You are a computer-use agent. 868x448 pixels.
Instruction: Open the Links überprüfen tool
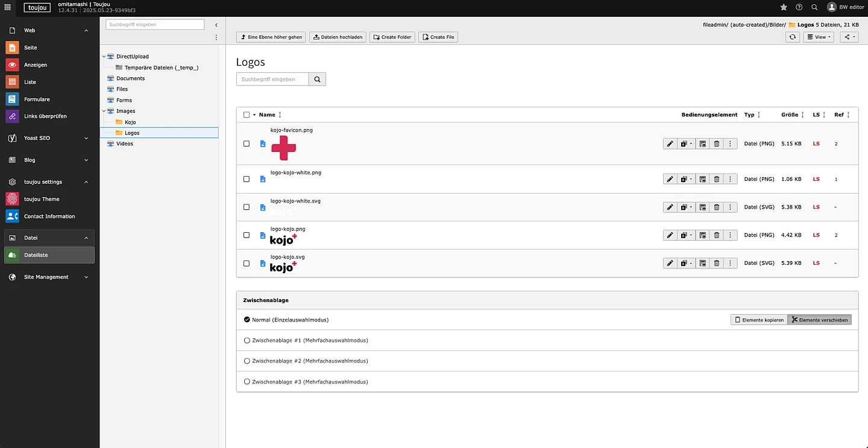46,116
